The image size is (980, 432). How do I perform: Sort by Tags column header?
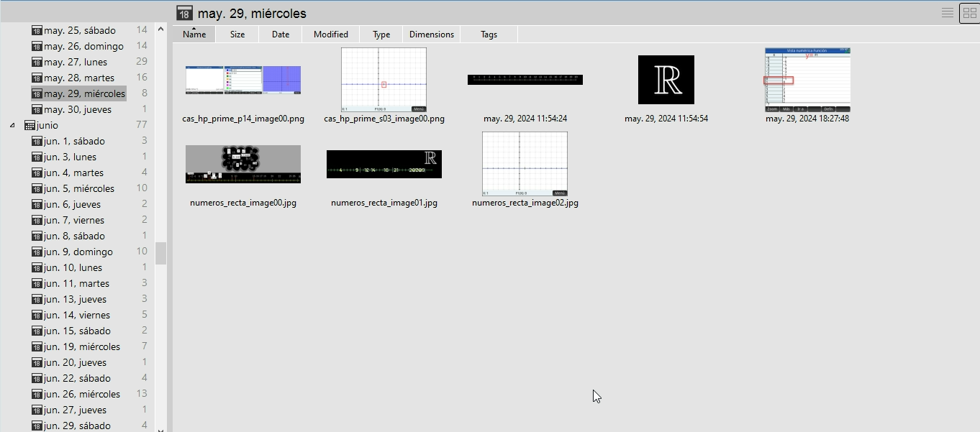489,34
